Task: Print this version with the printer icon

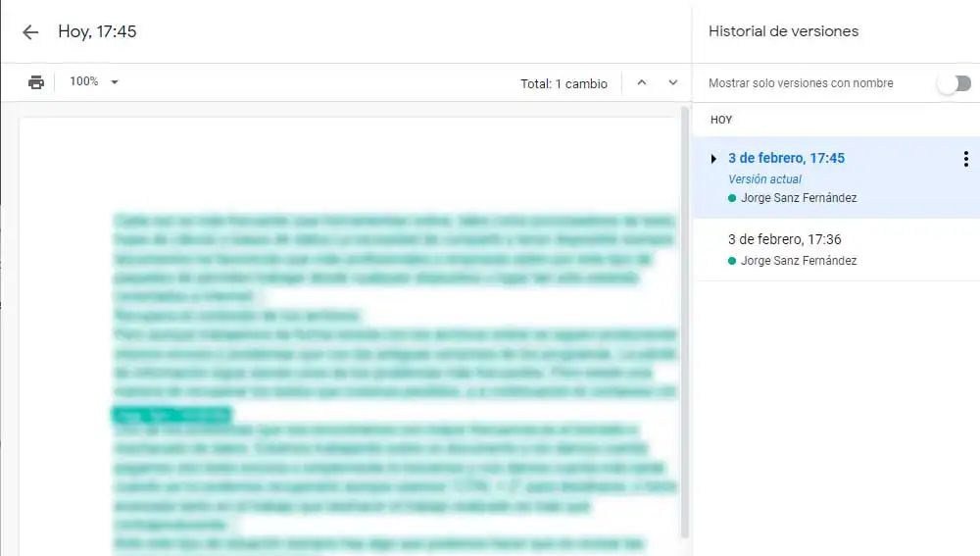Action: pyautogui.click(x=36, y=82)
